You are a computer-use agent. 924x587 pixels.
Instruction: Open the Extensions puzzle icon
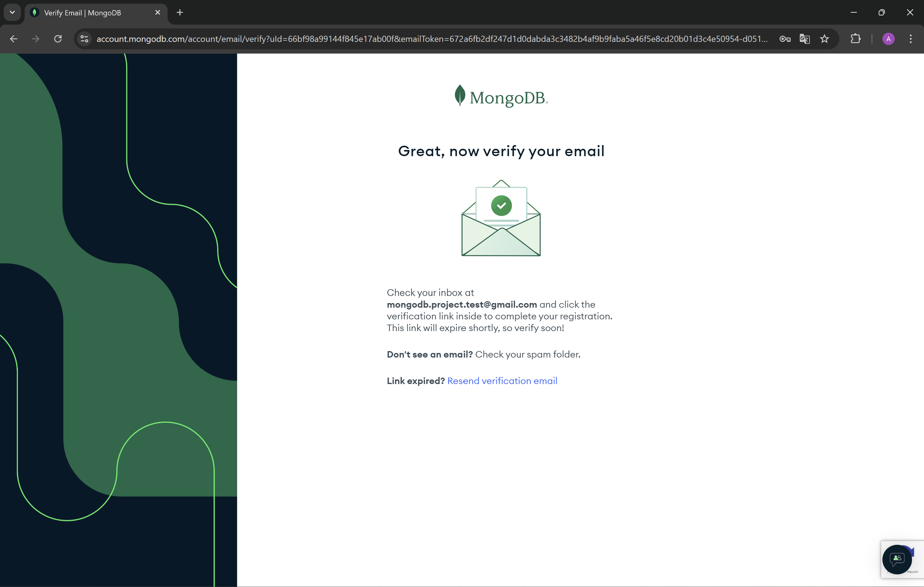pos(855,39)
